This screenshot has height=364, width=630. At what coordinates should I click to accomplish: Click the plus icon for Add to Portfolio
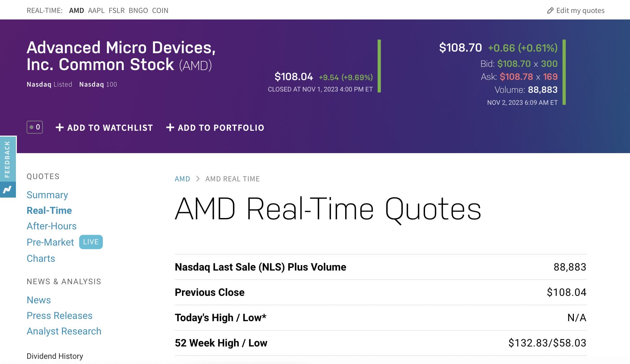170,127
